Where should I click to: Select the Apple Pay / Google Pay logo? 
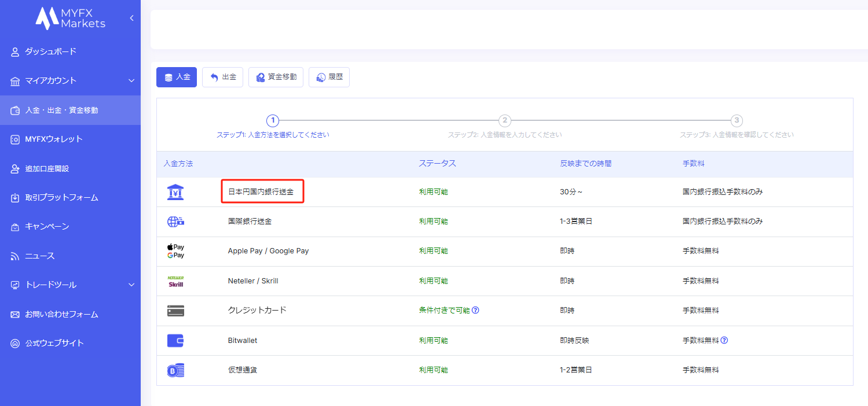point(175,251)
